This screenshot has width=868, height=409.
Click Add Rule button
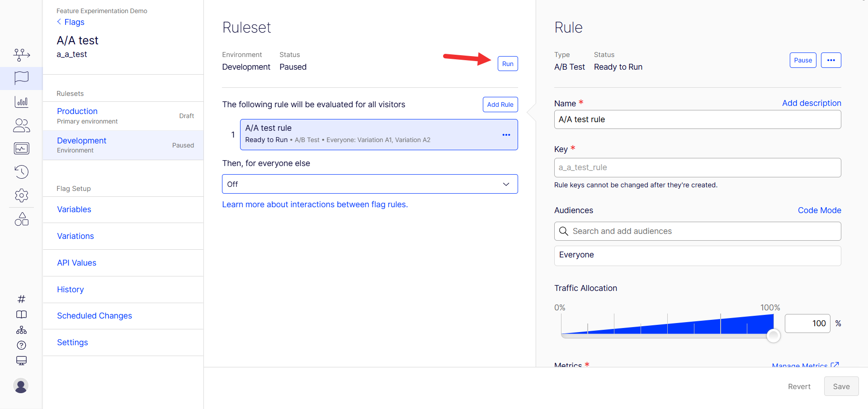point(500,105)
